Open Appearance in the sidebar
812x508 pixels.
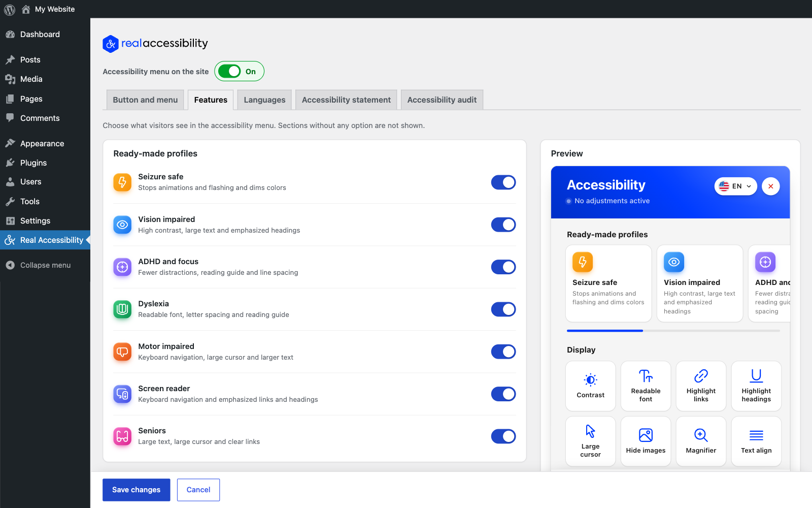click(x=45, y=144)
